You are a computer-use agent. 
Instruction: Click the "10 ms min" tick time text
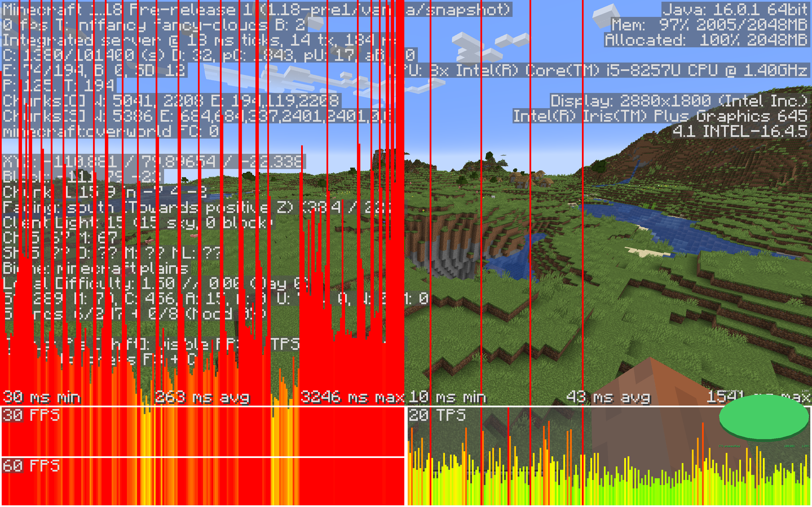tap(448, 397)
